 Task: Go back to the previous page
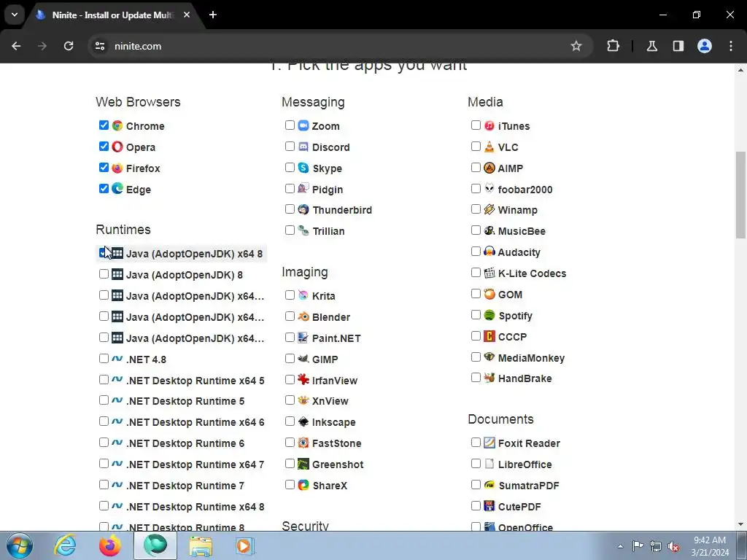point(16,46)
